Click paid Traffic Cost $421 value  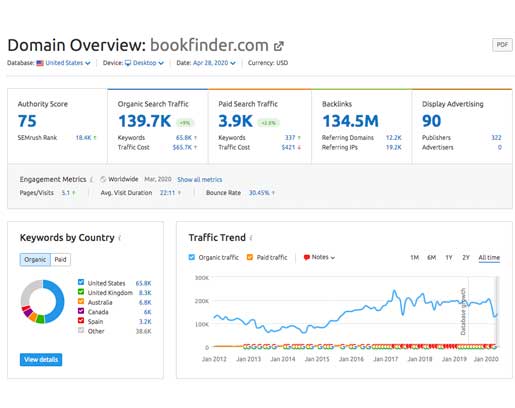pyautogui.click(x=288, y=147)
